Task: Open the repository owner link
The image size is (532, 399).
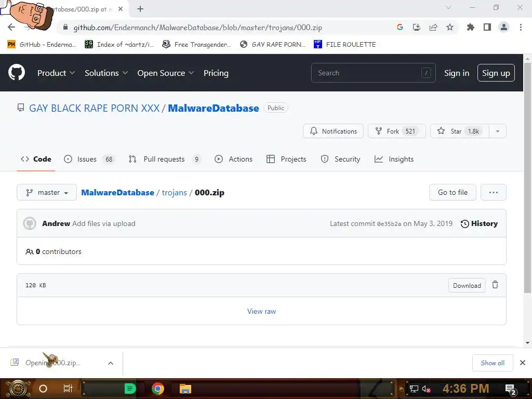Action: pyautogui.click(x=94, y=108)
